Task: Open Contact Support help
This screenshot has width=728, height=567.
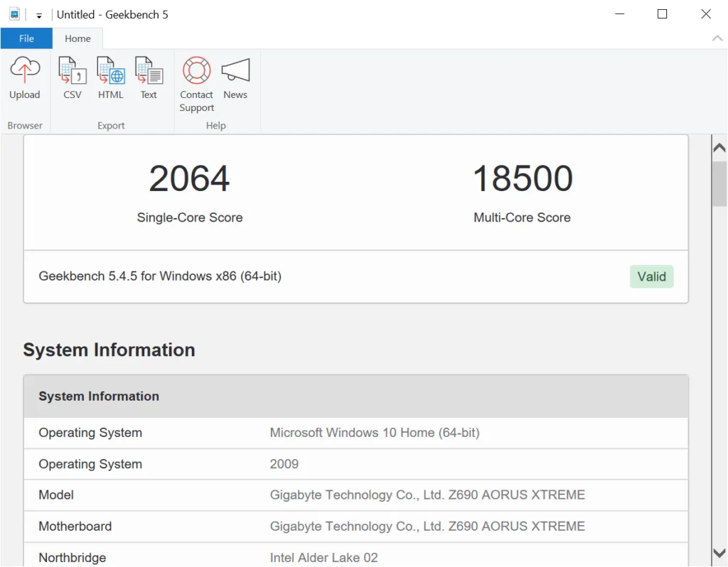Action: coord(196,85)
